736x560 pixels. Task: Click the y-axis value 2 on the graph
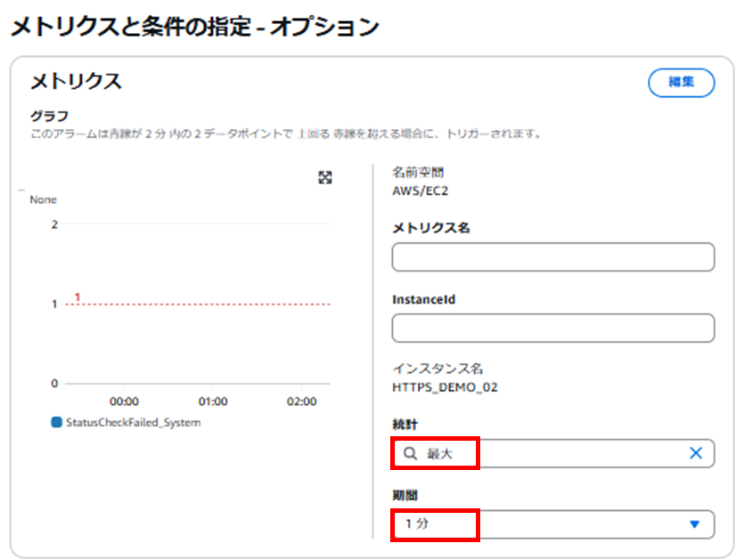click(x=54, y=224)
